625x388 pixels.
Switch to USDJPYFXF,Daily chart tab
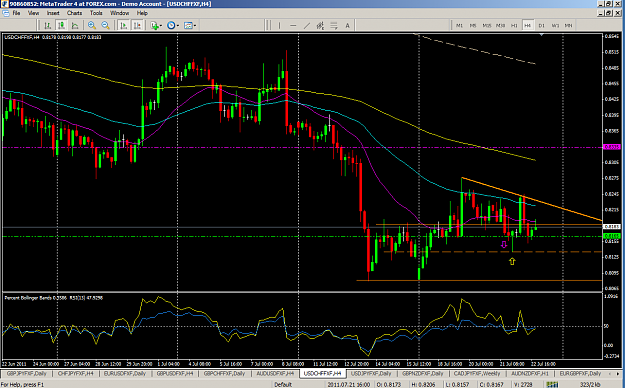pyautogui.click(x=371, y=374)
